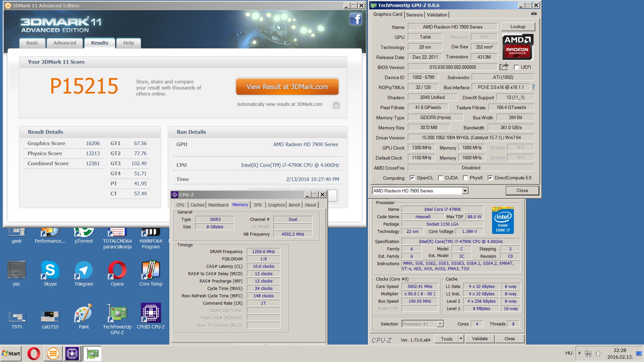Click the taskbar clock 22:28
This screenshot has height=362, width=644.
click(620, 350)
